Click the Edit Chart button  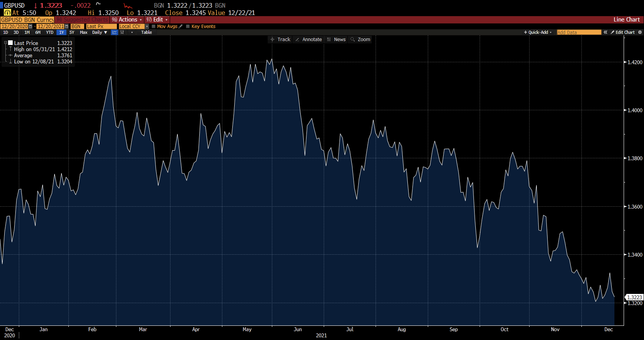622,32
